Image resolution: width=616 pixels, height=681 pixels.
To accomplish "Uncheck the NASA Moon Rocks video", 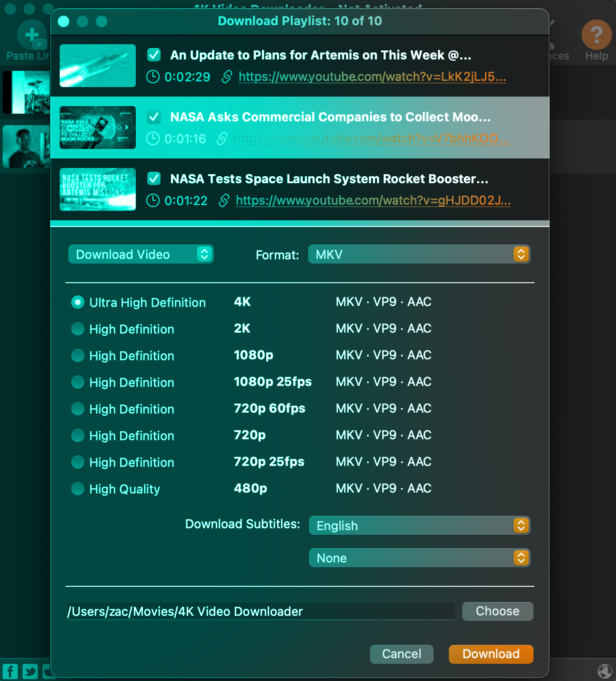I will (x=153, y=117).
